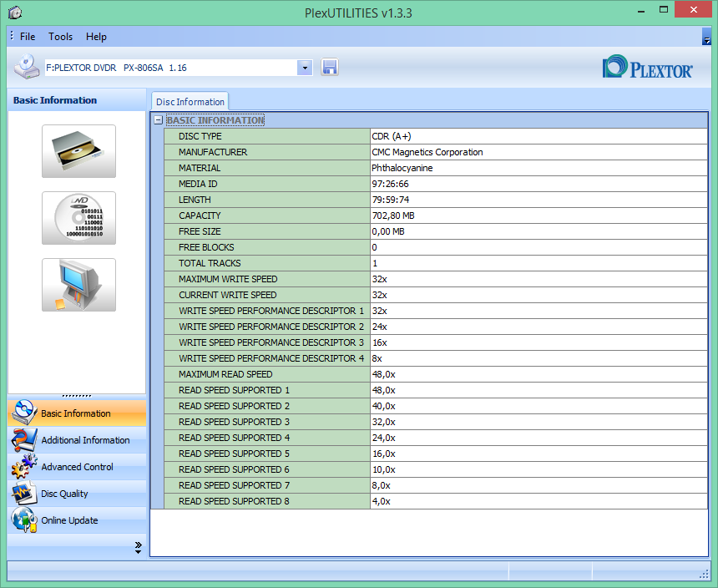Click the Additional Information help book icon
718x588 pixels.
point(24,440)
